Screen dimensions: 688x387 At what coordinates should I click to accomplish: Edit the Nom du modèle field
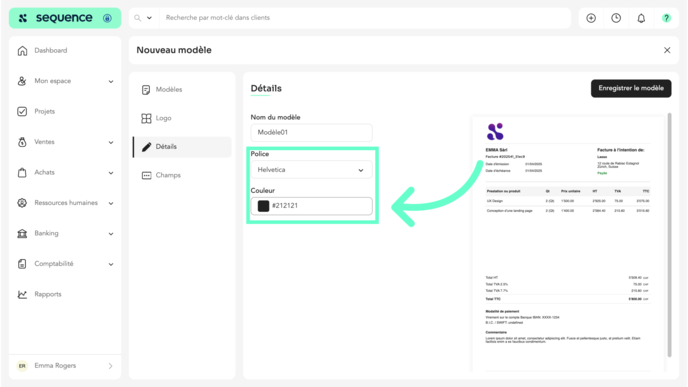pyautogui.click(x=312, y=133)
